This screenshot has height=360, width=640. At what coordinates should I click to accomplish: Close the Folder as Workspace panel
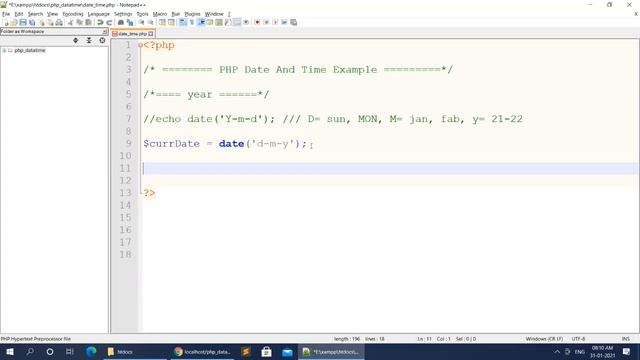tap(105, 31)
